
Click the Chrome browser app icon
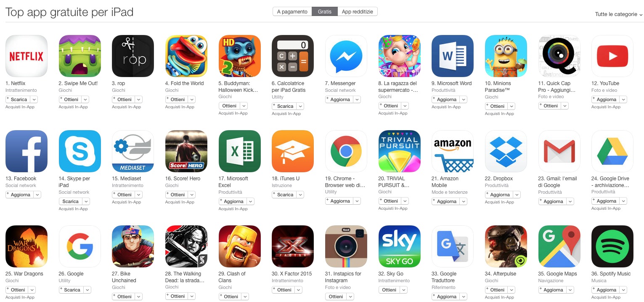346,151
